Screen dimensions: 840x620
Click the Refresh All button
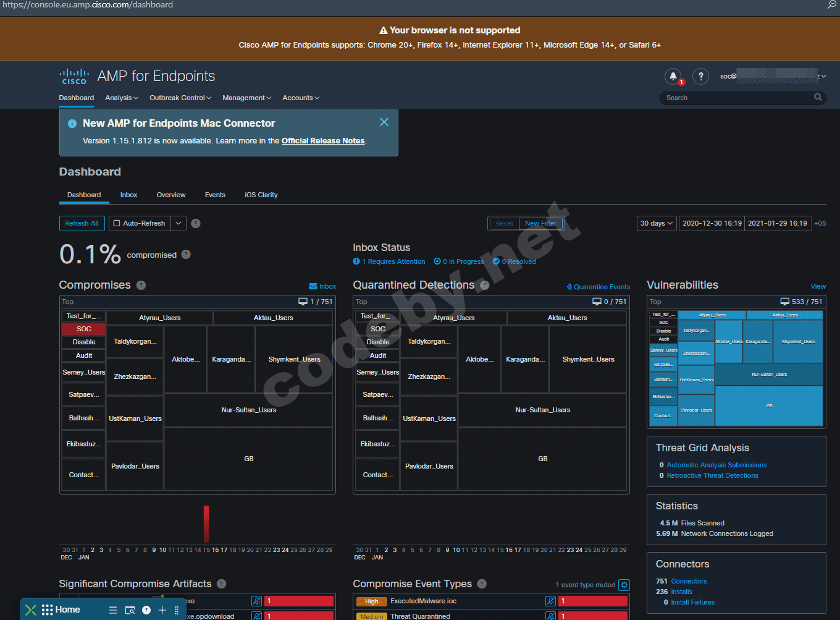pos(82,223)
